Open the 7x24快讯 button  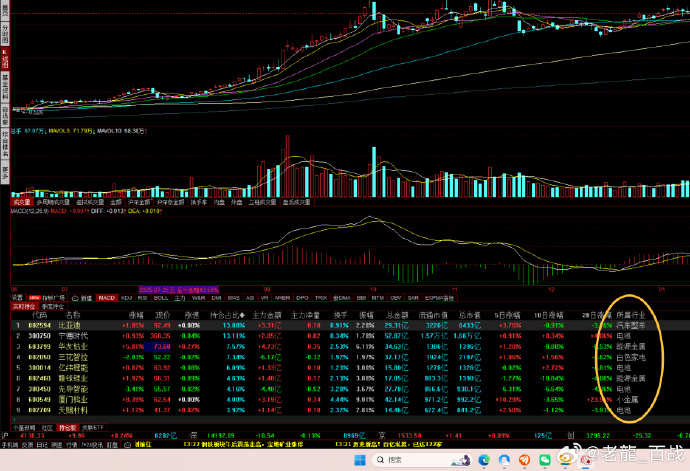[92, 445]
